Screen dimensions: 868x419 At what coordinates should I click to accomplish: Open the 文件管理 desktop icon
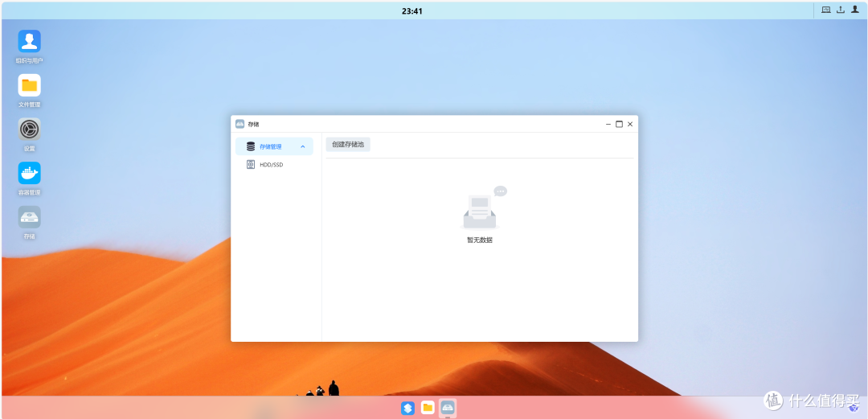[x=30, y=85]
